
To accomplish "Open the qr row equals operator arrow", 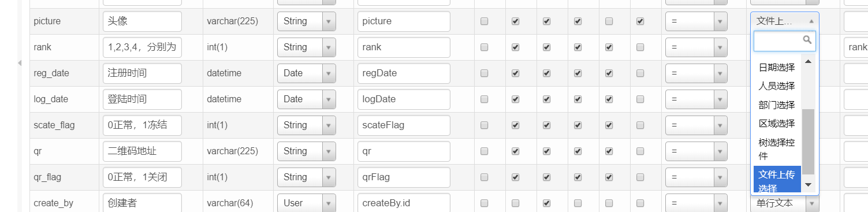I will [x=720, y=151].
